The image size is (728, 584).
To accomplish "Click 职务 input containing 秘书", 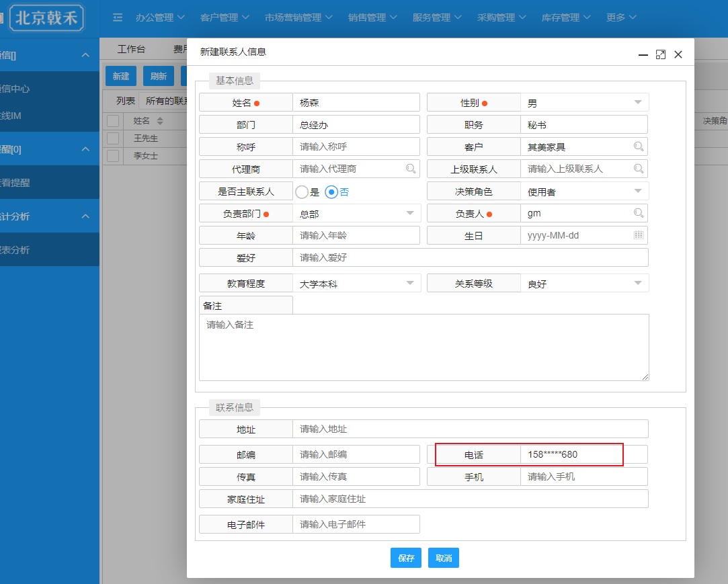I will coord(584,125).
